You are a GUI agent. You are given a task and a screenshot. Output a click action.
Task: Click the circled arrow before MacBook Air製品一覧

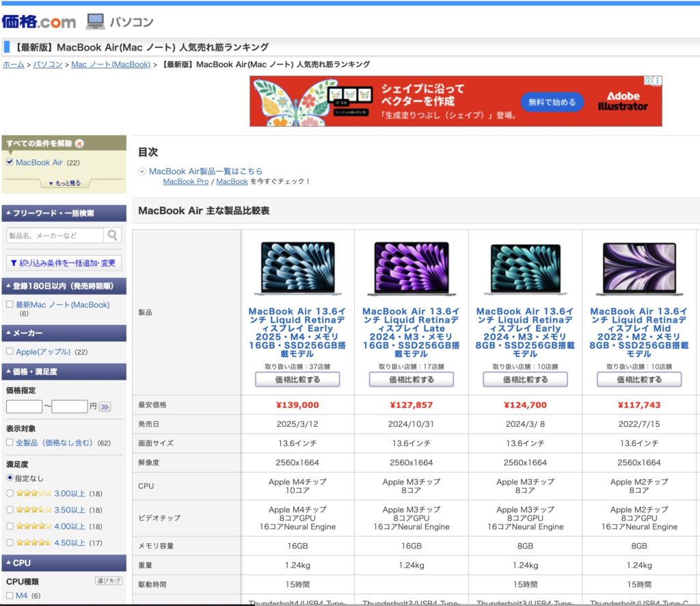coord(142,172)
